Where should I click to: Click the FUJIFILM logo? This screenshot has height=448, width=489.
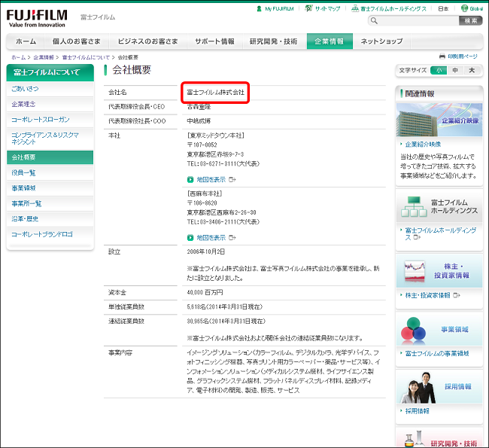[x=37, y=18]
